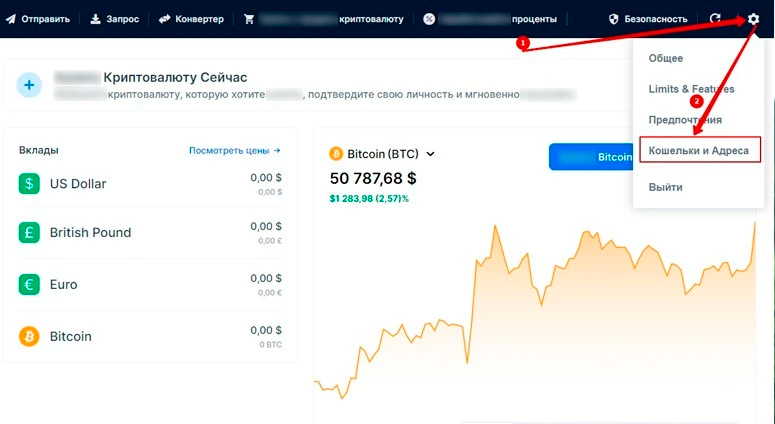
Task: Choose Выйти to log out
Action: 665,187
